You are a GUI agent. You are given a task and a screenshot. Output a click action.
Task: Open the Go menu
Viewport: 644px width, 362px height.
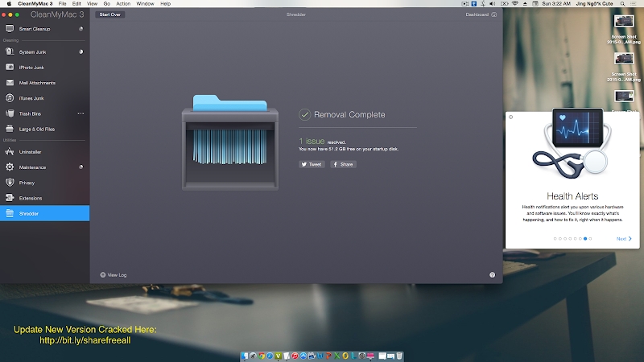(107, 4)
